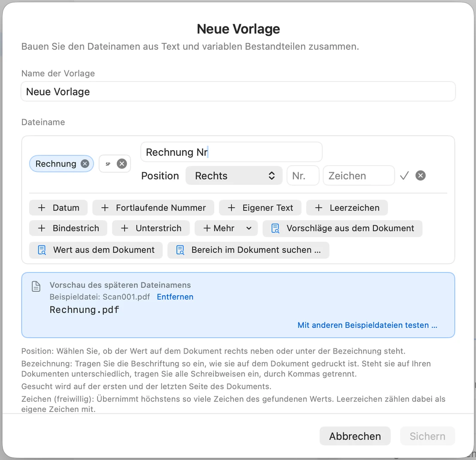Click the Entfernen link for the sample file
The width and height of the screenshot is (476, 460).
tap(175, 297)
